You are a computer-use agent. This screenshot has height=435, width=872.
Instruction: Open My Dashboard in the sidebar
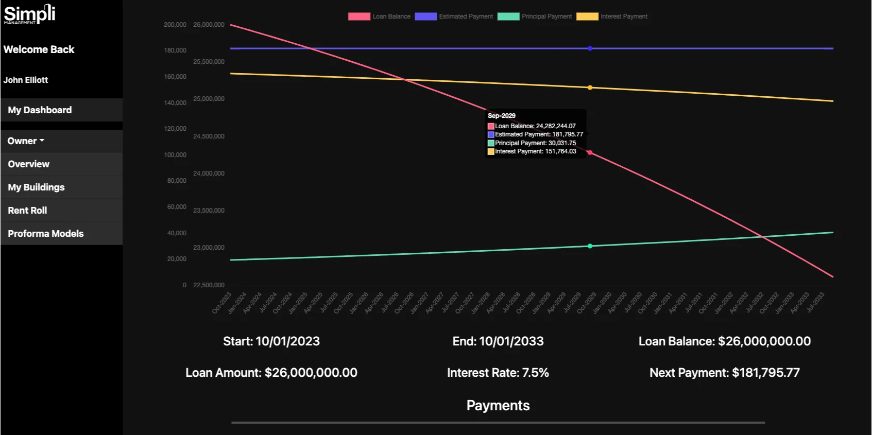coord(62,110)
